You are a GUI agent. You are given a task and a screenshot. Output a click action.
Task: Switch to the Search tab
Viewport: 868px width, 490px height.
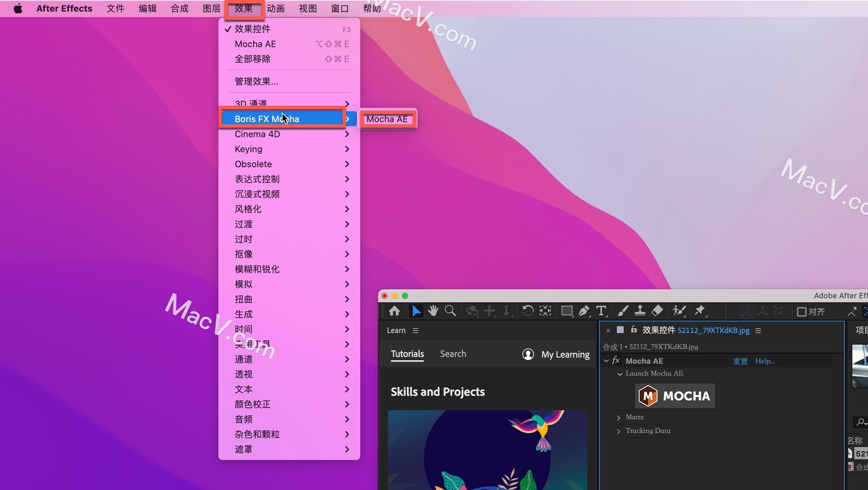tap(453, 354)
